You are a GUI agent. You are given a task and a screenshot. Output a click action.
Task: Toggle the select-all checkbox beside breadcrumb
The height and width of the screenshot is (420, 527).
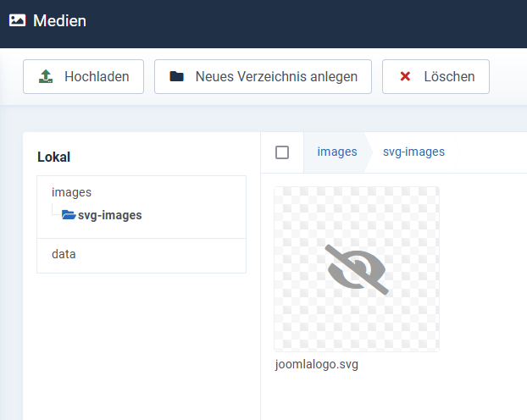[282, 152]
